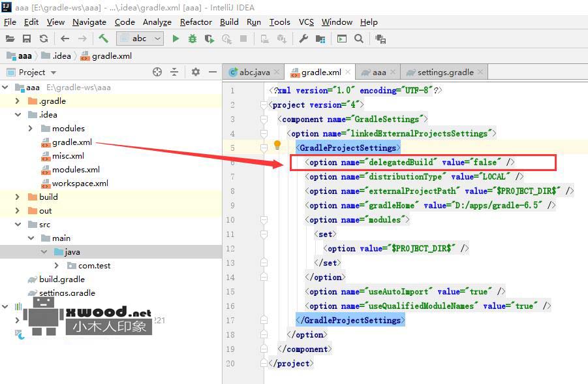The height and width of the screenshot is (384, 588).
Task: Expand the build folder
Action: (x=17, y=197)
